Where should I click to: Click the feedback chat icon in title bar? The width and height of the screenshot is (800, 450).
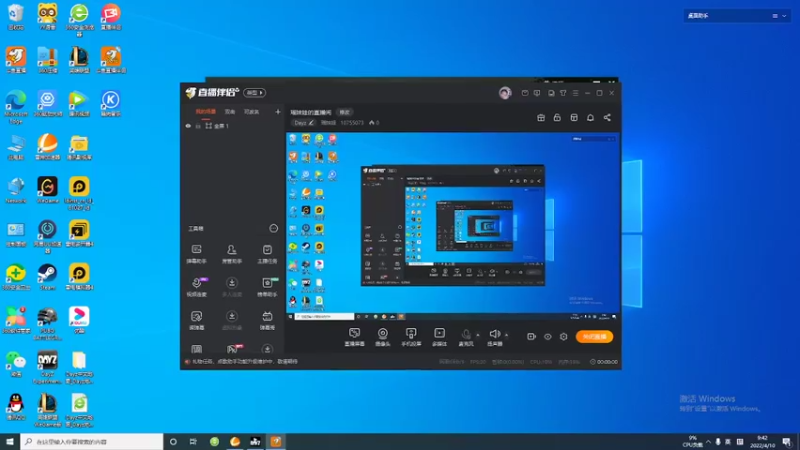537,93
